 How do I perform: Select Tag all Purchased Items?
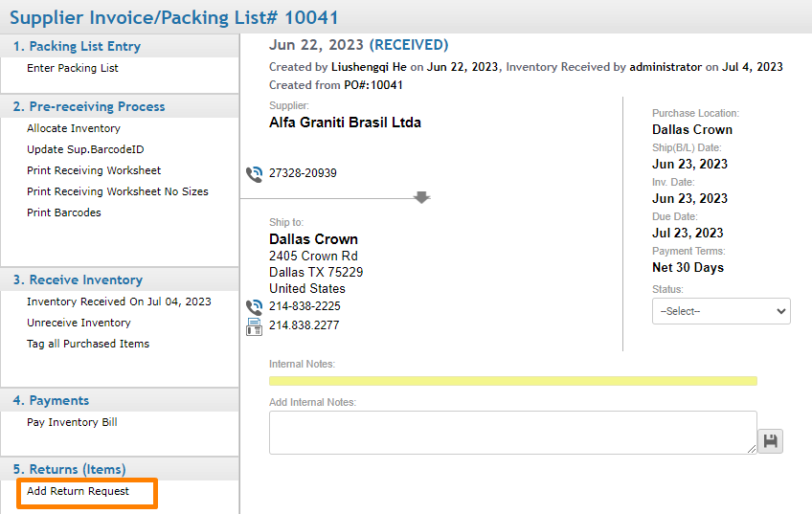pyautogui.click(x=88, y=345)
